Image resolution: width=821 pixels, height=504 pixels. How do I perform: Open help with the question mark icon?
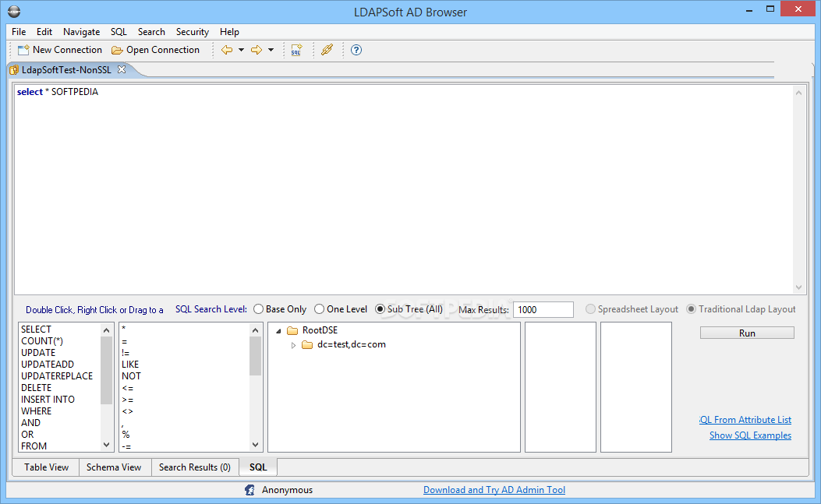(356, 50)
